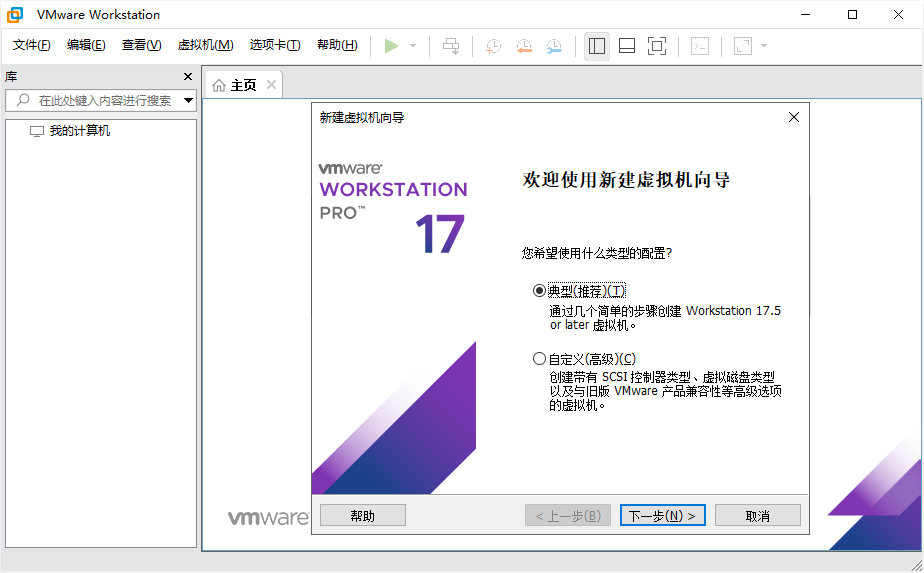This screenshot has height=573, width=924.
Task: Click the 下一步(N) > button
Action: coord(663,516)
